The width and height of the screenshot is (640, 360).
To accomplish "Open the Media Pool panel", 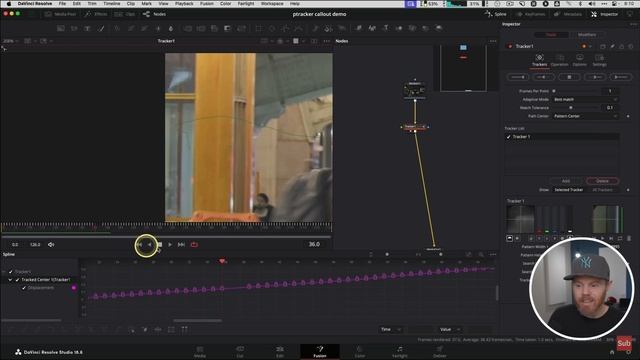I will [x=60, y=14].
